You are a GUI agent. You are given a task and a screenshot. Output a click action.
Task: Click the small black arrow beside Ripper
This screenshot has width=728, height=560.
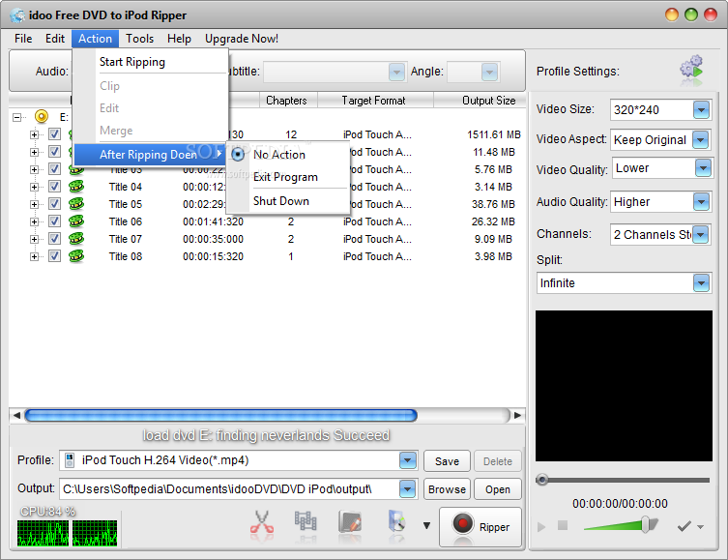426,525
